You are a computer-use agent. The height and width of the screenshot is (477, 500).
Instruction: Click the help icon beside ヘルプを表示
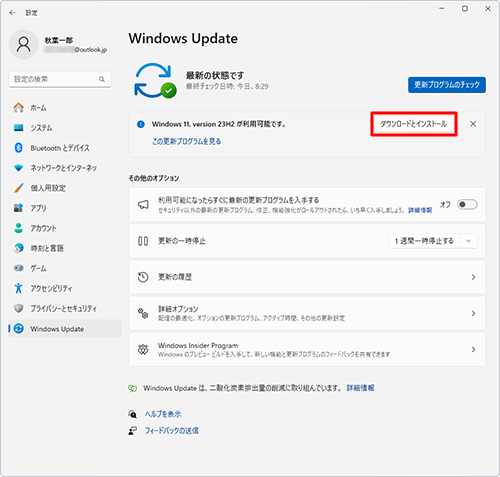(x=133, y=414)
